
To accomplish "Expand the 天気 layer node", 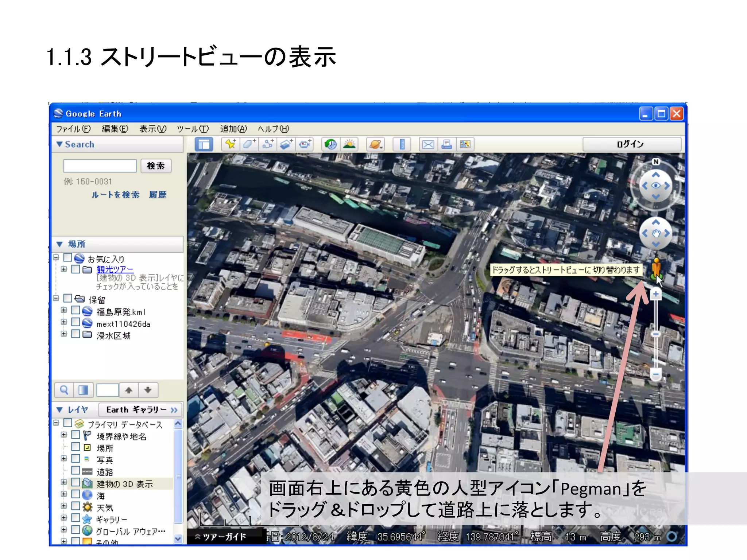I will pos(64,506).
